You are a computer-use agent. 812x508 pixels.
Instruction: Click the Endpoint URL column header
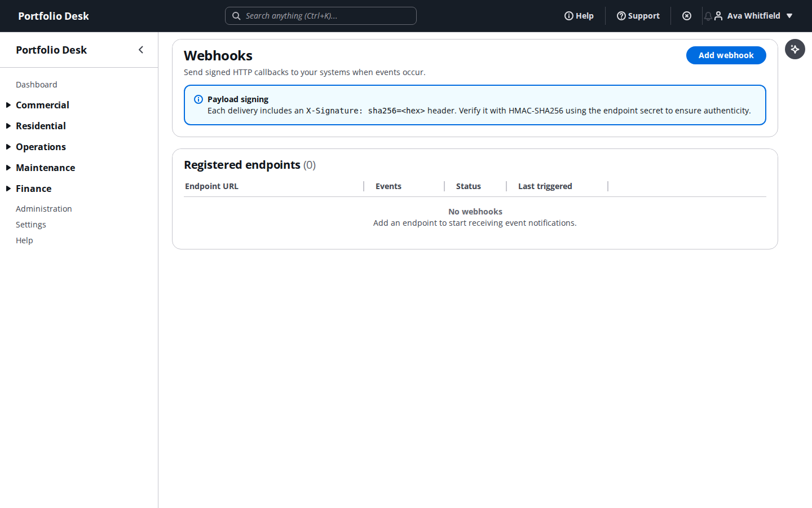(212, 186)
